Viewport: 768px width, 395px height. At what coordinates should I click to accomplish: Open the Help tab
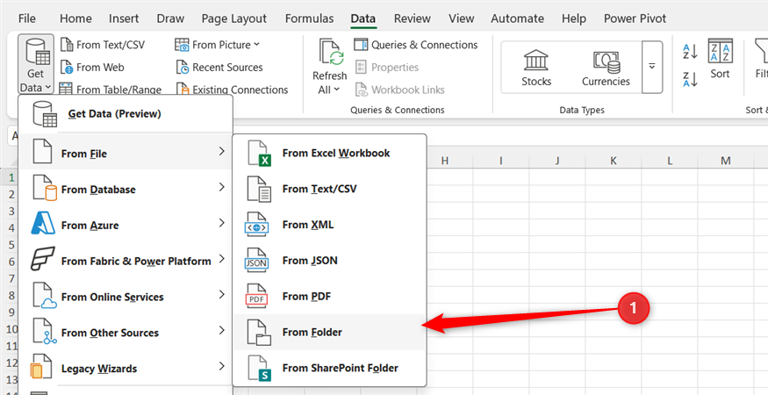point(574,19)
